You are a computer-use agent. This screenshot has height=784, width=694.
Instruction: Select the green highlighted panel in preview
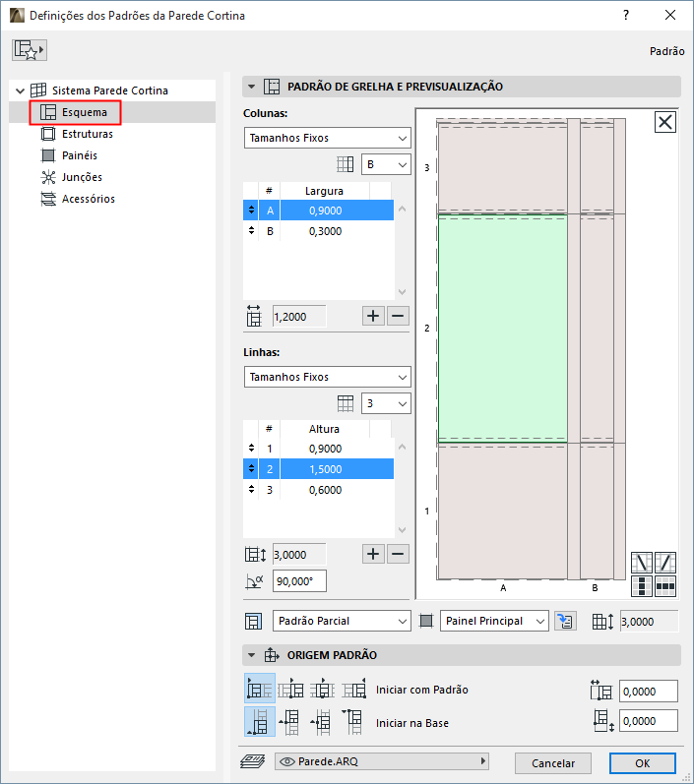[503, 329]
